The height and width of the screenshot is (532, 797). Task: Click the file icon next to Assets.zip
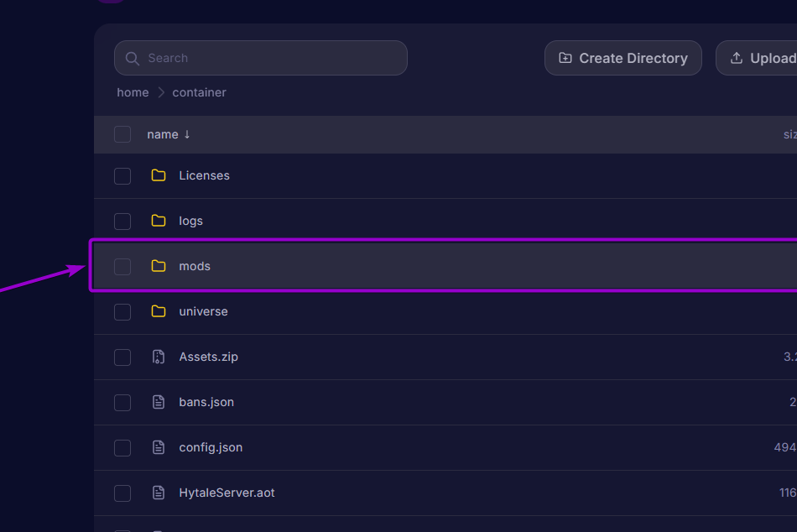[159, 357]
